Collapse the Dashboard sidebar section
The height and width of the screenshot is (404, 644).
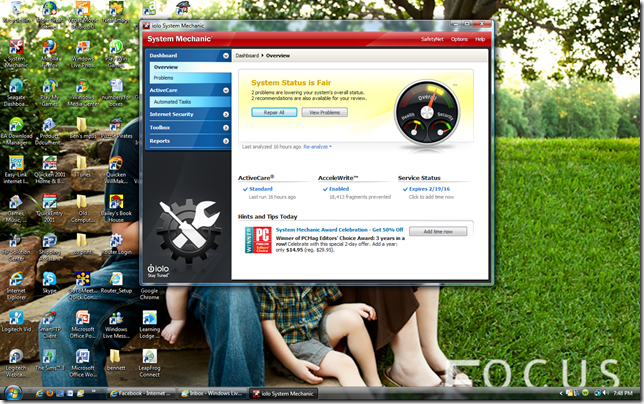tap(226, 55)
